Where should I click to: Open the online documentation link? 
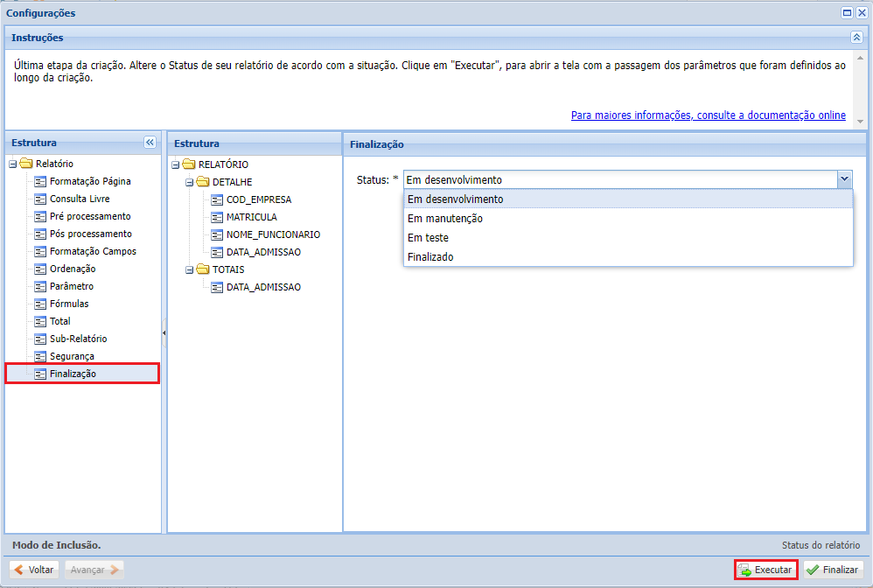click(x=708, y=115)
